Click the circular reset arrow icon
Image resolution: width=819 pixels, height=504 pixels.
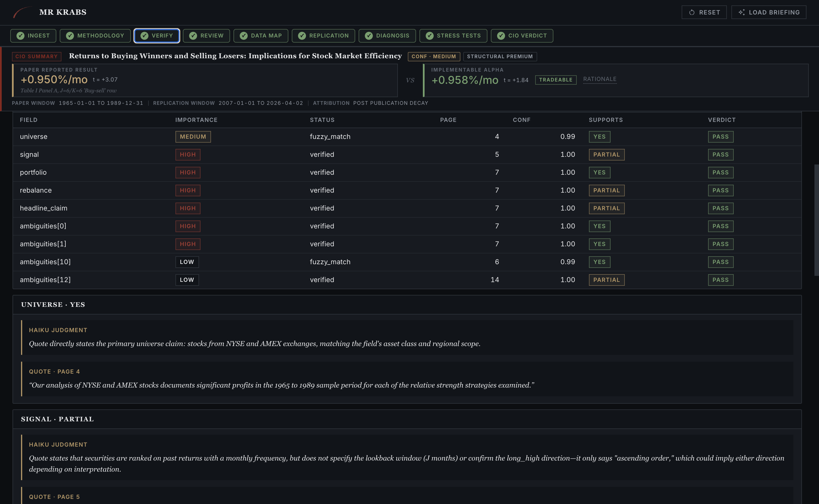point(691,12)
